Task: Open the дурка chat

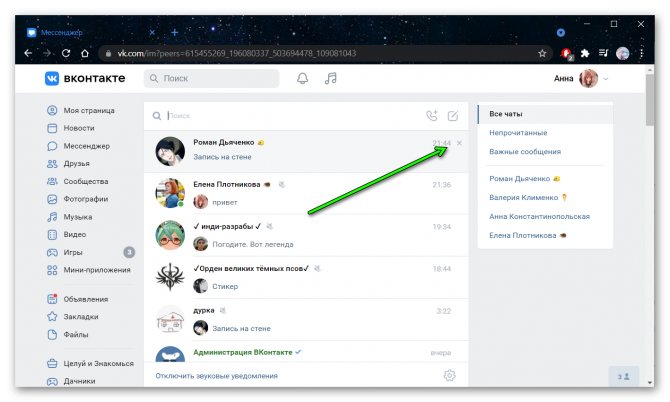Action: [x=306, y=320]
